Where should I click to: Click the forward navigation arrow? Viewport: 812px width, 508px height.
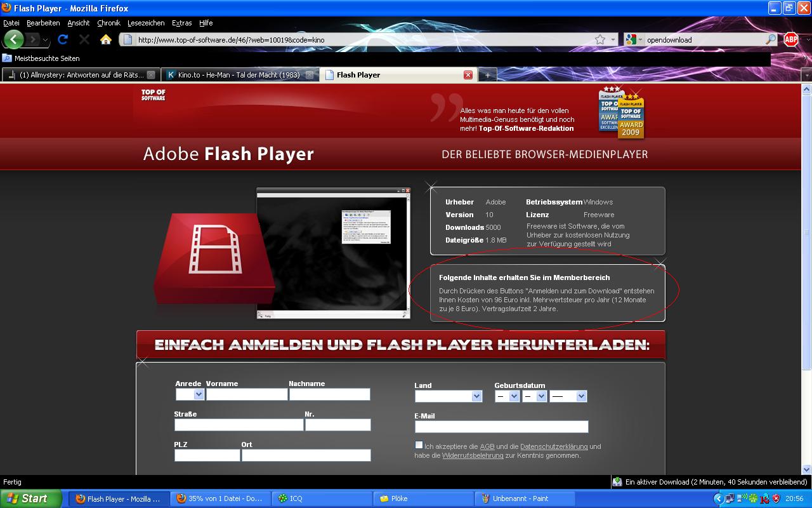tap(32, 39)
